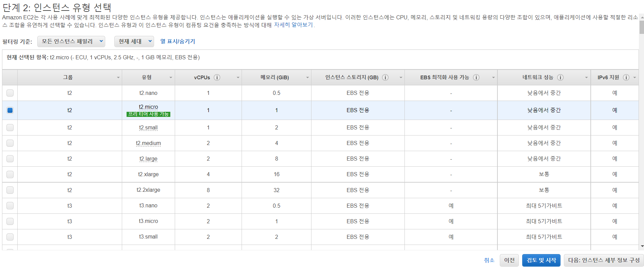
Task: Open sort arrow on 인스턴스 스토리지 header
Action: (401, 78)
